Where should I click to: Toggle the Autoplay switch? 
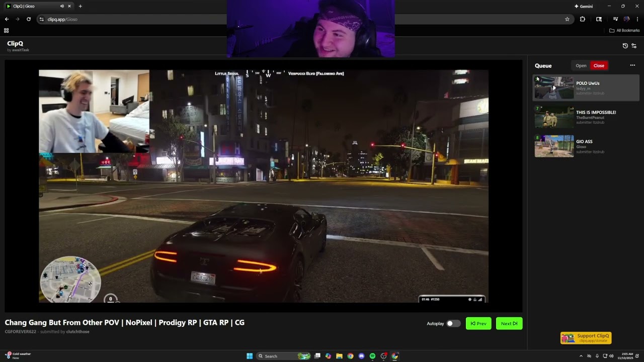point(453,323)
